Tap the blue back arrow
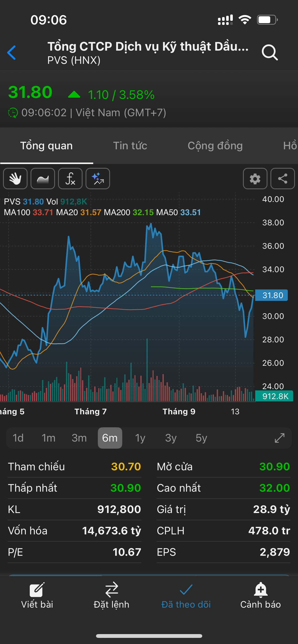The image size is (298, 644). [x=12, y=53]
